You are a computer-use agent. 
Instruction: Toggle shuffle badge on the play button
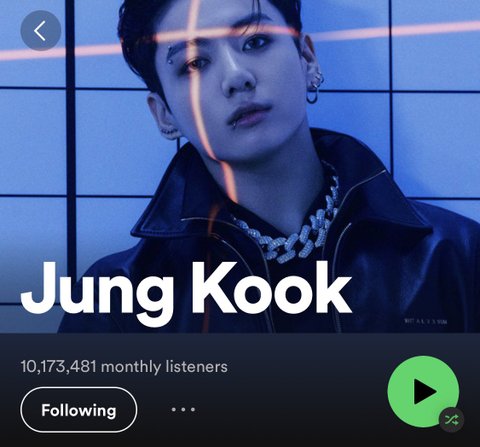(451, 420)
